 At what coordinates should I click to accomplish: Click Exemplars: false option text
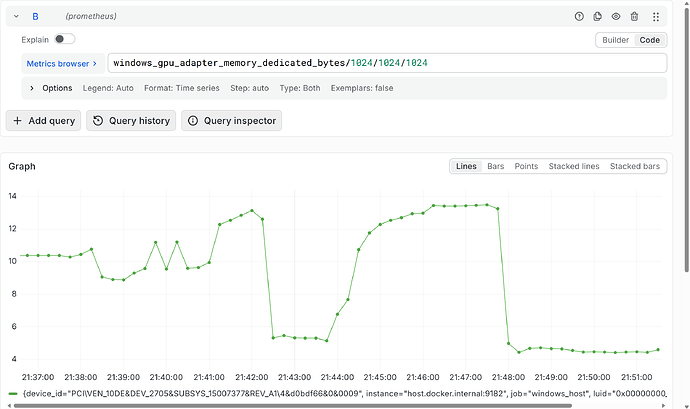(362, 88)
